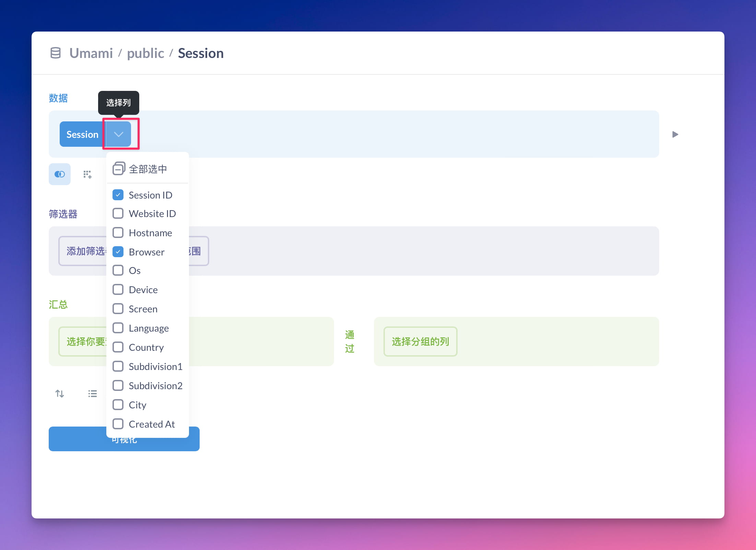Toggle the 全部选中 select-all checkbox
This screenshot has width=756, height=550.
point(119,169)
